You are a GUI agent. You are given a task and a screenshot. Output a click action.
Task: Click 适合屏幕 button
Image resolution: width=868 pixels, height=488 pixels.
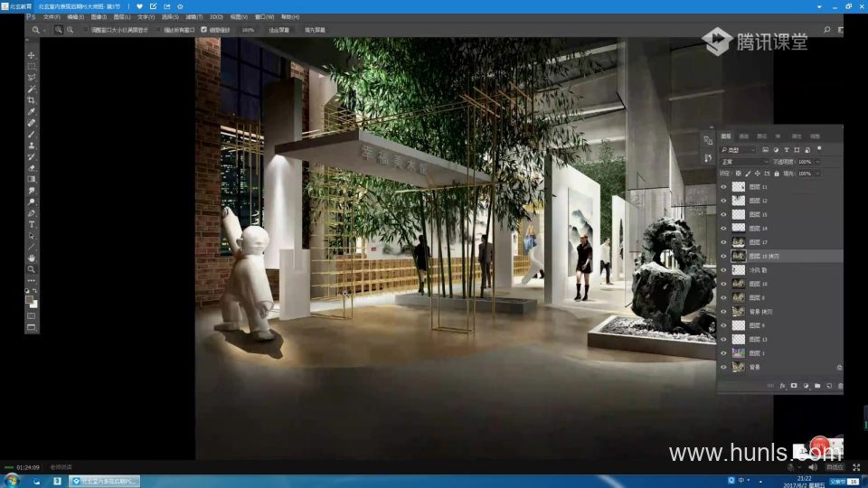click(x=279, y=30)
